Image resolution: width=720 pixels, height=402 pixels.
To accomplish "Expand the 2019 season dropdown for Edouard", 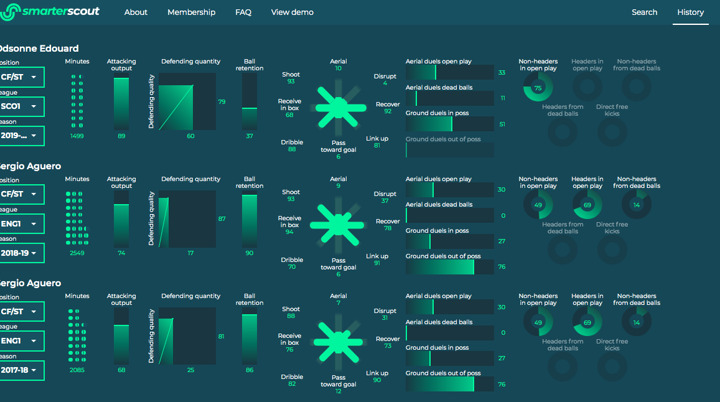I will (21, 136).
